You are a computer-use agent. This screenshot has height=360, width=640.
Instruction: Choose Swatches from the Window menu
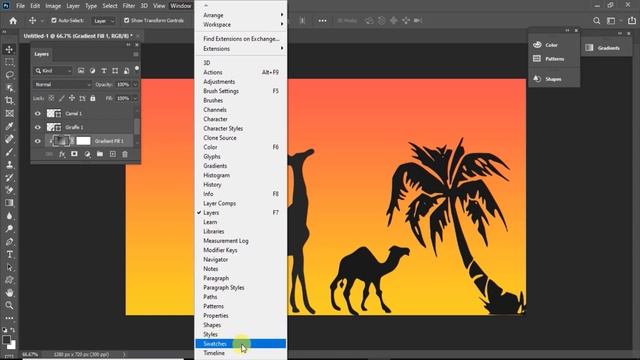(x=241, y=344)
